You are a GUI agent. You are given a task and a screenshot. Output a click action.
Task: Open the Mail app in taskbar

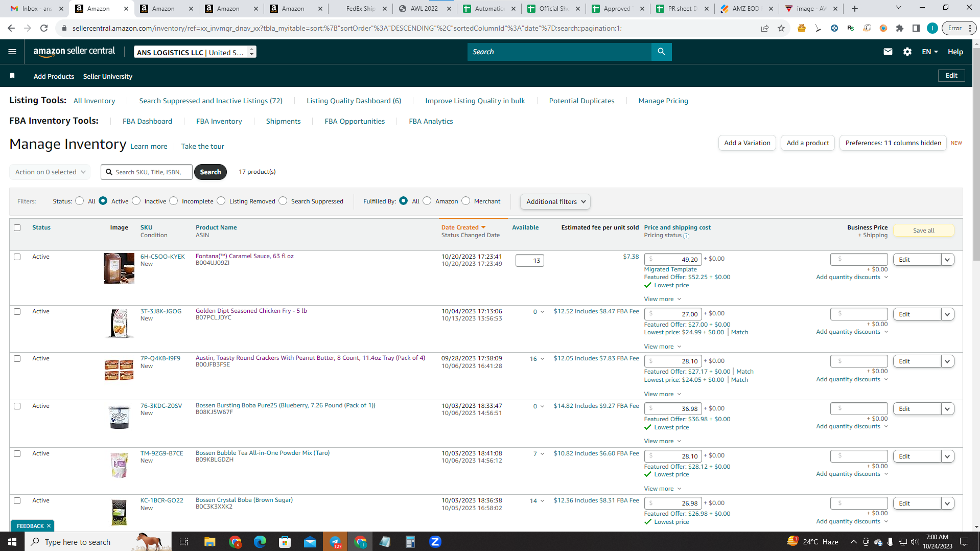coord(310,541)
